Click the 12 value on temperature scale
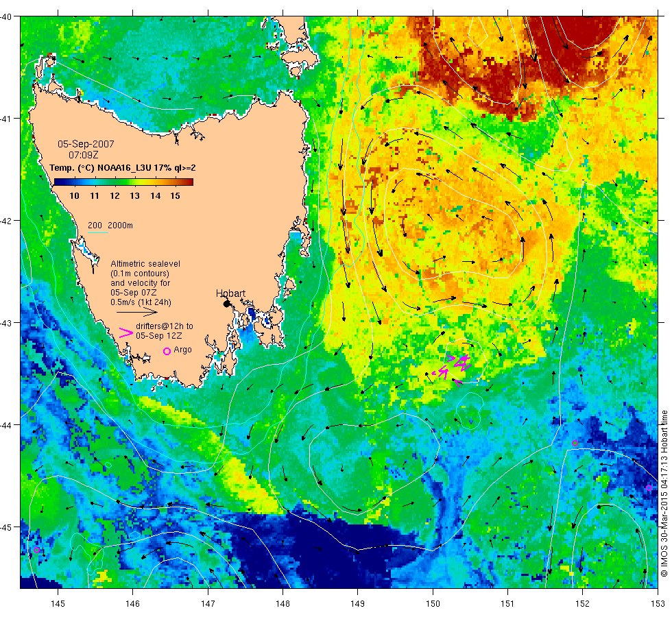Viewport: 672px width, 617px height. (115, 196)
